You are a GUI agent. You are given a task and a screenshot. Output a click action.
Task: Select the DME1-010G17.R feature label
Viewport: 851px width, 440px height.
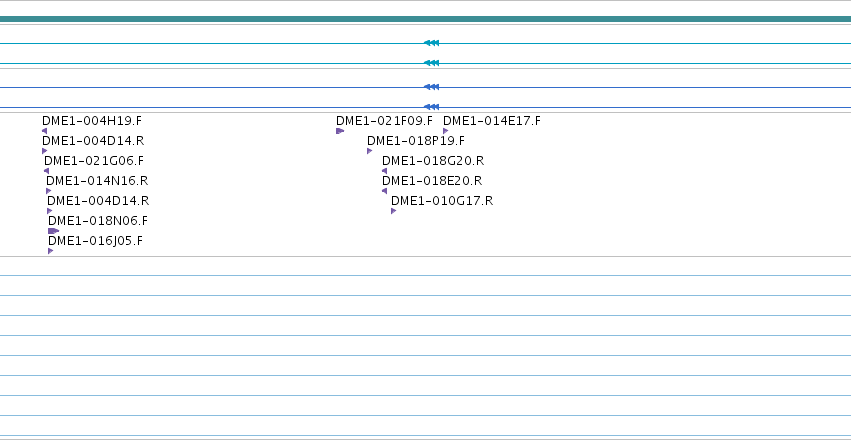[x=442, y=201]
